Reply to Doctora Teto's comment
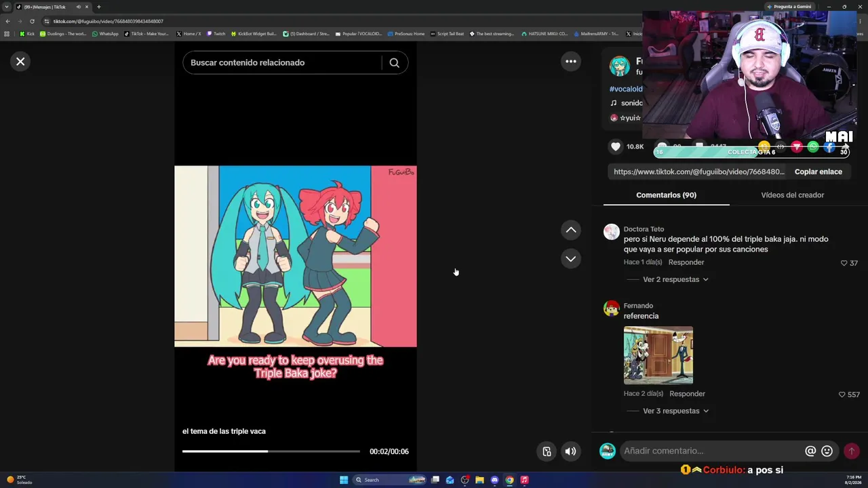 pyautogui.click(x=686, y=262)
